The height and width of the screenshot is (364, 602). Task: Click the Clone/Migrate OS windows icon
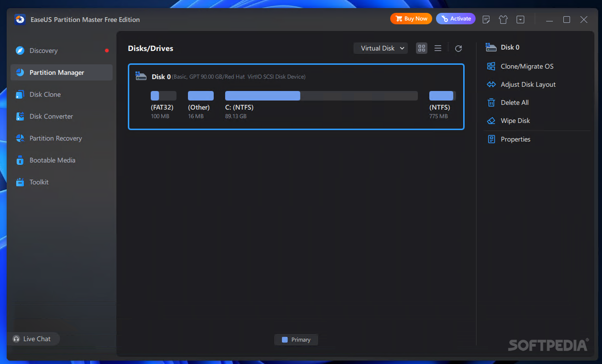click(491, 66)
